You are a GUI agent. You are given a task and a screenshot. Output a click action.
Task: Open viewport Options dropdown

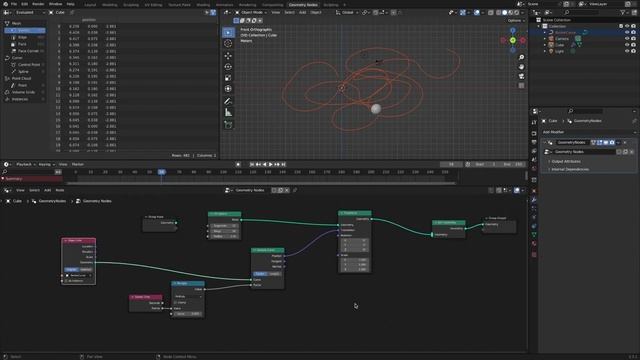[516, 20]
